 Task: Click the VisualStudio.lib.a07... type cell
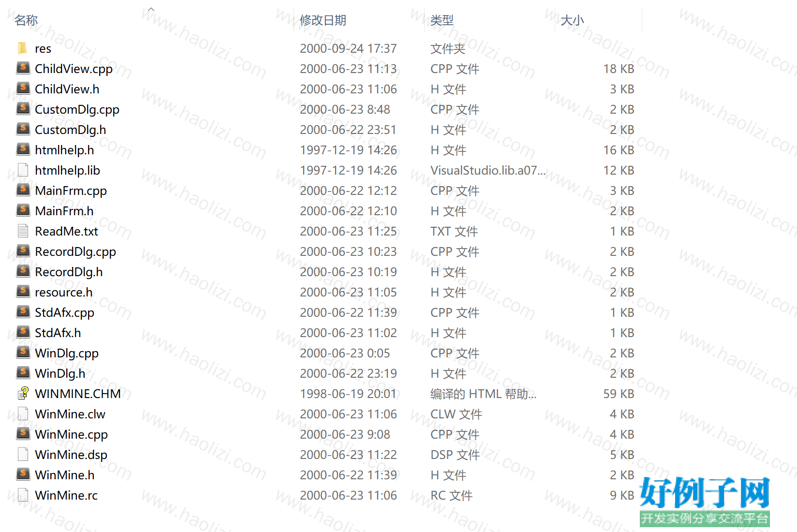[488, 170]
